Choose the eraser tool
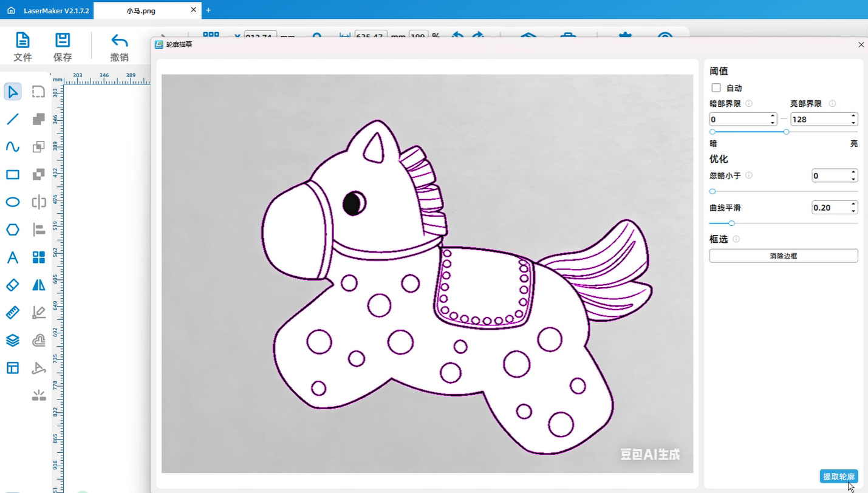The image size is (868, 493). pos(13,285)
